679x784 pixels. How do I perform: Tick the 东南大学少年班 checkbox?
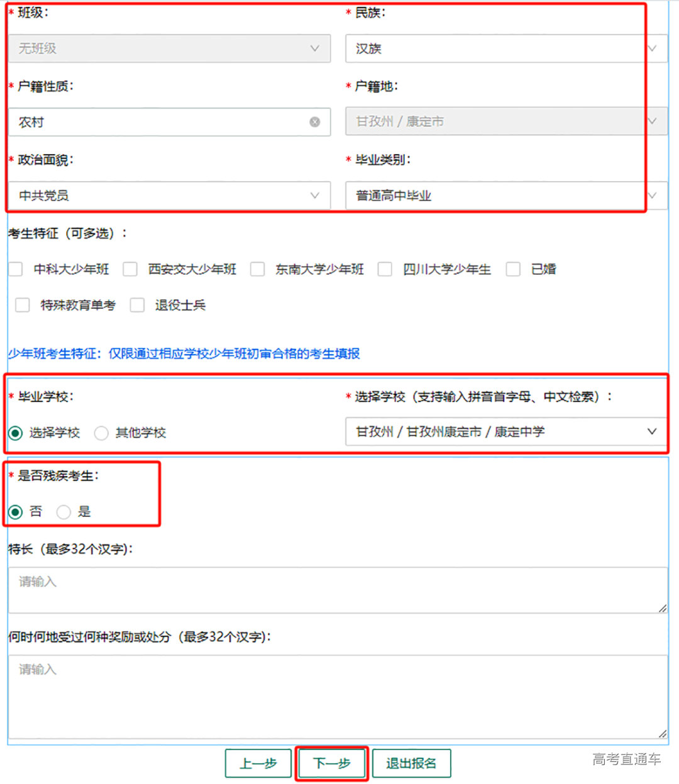pyautogui.click(x=257, y=270)
